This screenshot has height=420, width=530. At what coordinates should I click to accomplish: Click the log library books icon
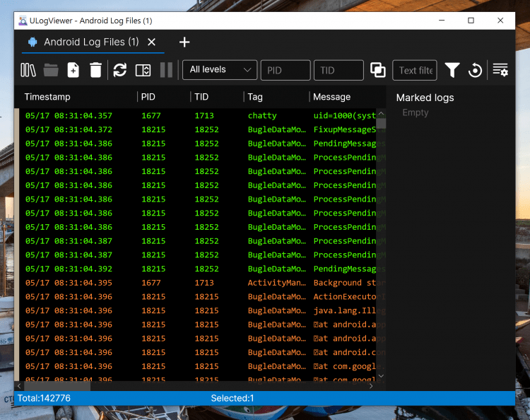(28, 69)
